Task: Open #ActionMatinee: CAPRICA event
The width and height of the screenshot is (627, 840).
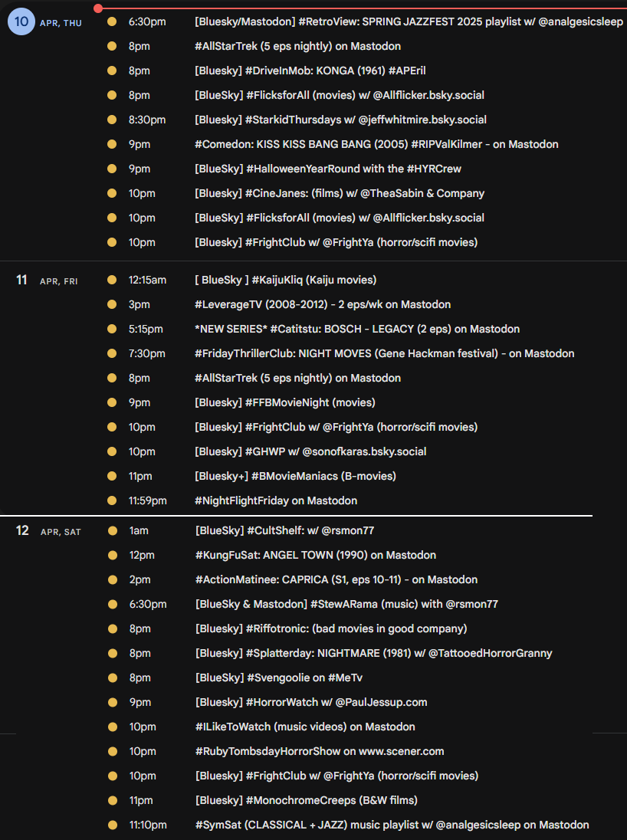Action: click(x=336, y=580)
